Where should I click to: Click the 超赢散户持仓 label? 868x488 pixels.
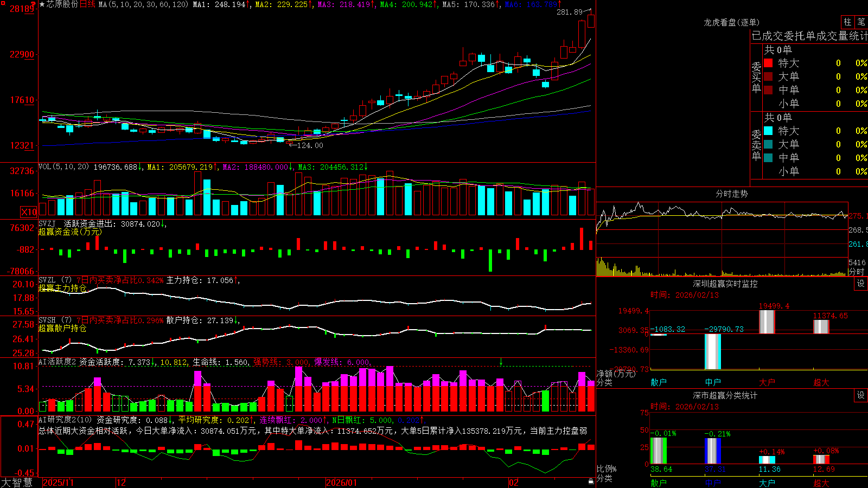click(x=62, y=328)
